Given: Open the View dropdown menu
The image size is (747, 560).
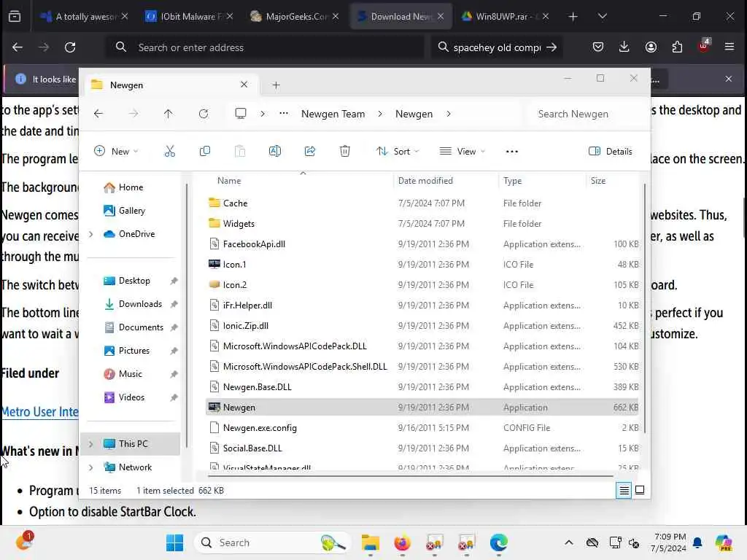Looking at the screenshot, I should [462, 152].
